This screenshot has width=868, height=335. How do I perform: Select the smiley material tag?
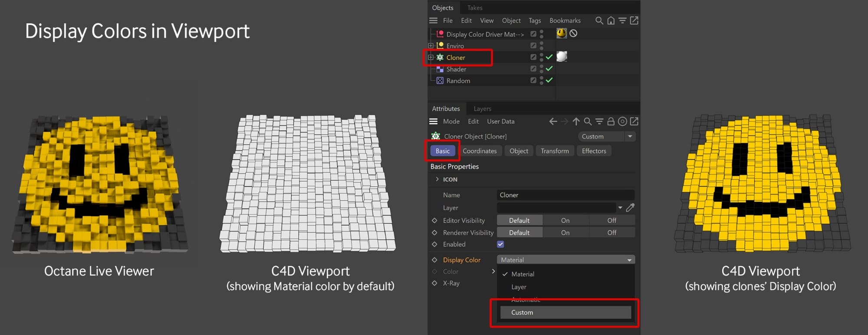(x=562, y=33)
